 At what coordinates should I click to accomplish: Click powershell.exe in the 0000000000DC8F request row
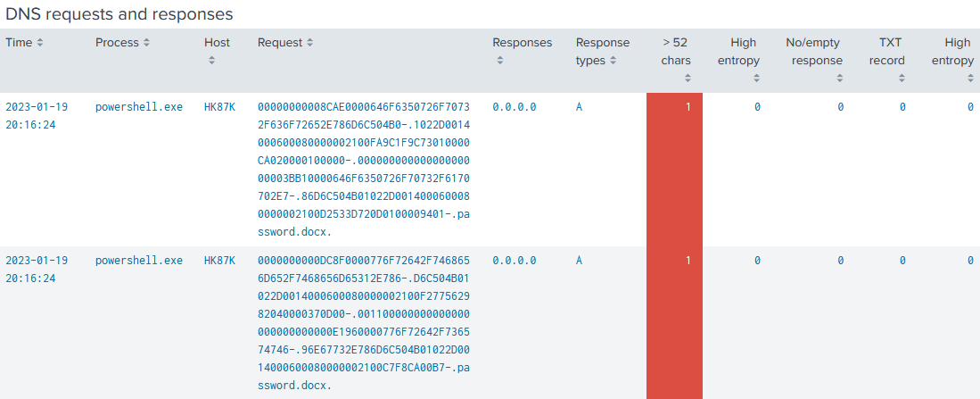pyautogui.click(x=139, y=261)
